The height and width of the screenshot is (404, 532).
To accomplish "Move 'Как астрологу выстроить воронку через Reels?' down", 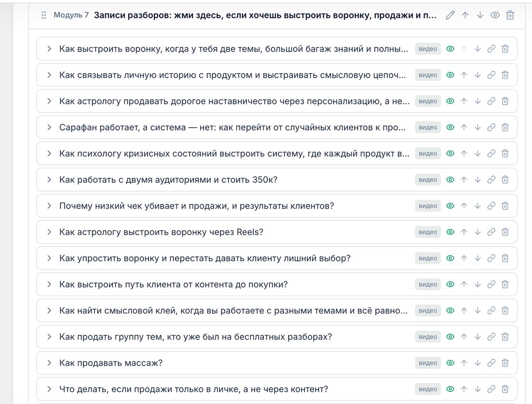I will coord(478,232).
